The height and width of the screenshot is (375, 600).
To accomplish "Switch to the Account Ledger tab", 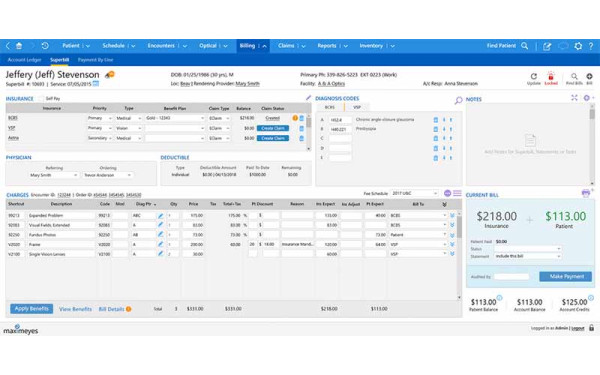I will (24, 60).
